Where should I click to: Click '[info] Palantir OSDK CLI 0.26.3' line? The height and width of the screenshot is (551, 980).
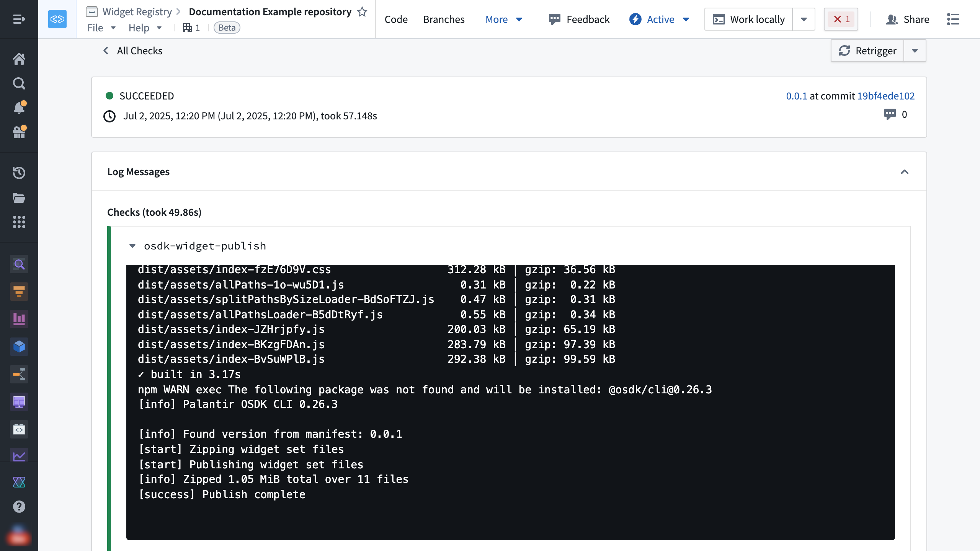tap(238, 404)
